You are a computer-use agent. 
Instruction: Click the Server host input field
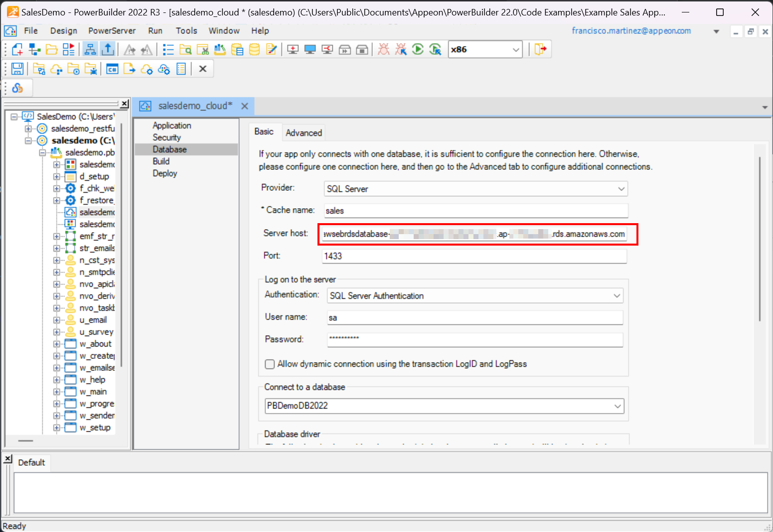coord(474,234)
